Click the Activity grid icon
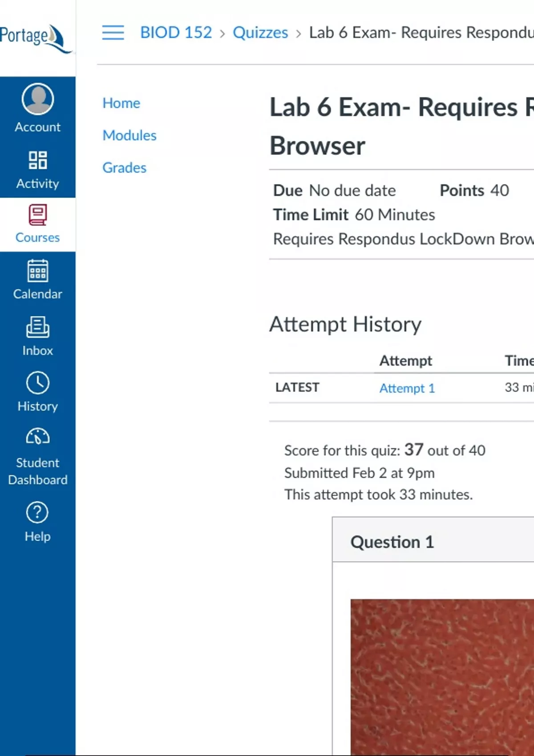The height and width of the screenshot is (756, 534). pyautogui.click(x=38, y=160)
